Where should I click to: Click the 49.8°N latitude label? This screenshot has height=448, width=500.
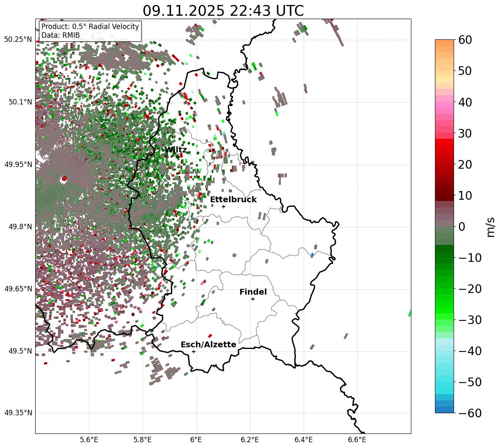(20, 227)
